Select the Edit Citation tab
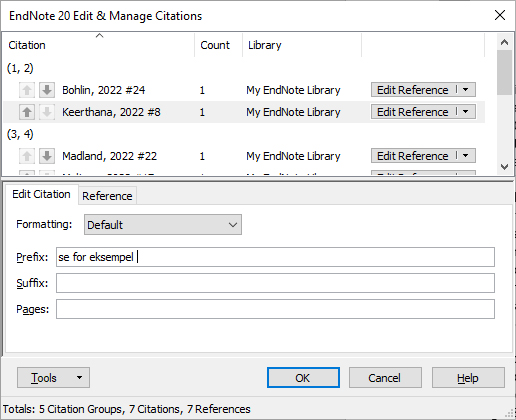This screenshot has width=516, height=420. pyautogui.click(x=41, y=194)
